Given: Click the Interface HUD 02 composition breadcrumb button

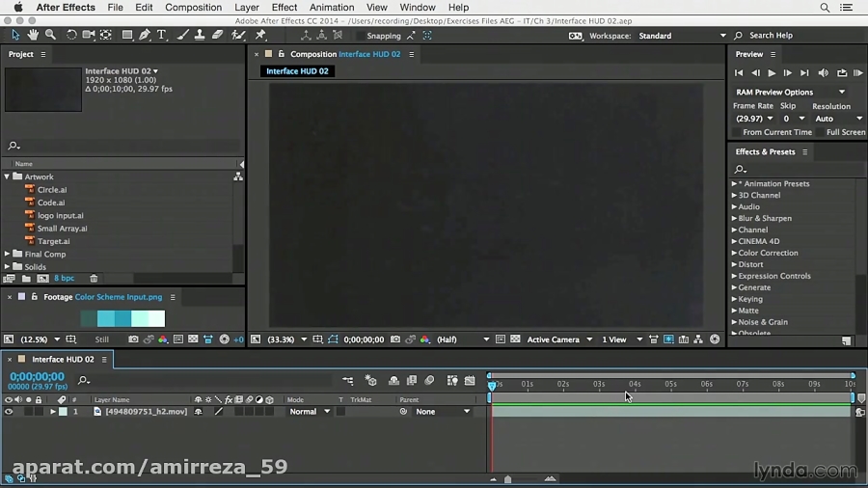Looking at the screenshot, I should click(x=297, y=70).
